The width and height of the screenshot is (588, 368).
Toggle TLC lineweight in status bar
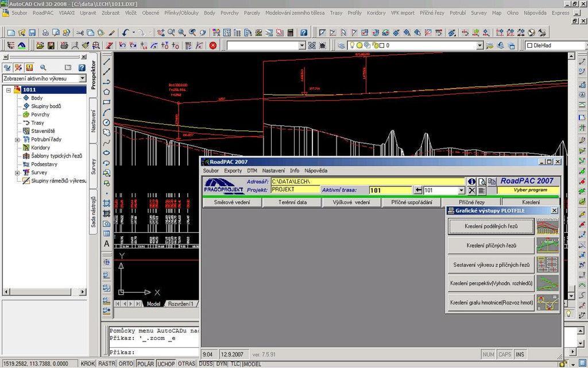[235, 364]
